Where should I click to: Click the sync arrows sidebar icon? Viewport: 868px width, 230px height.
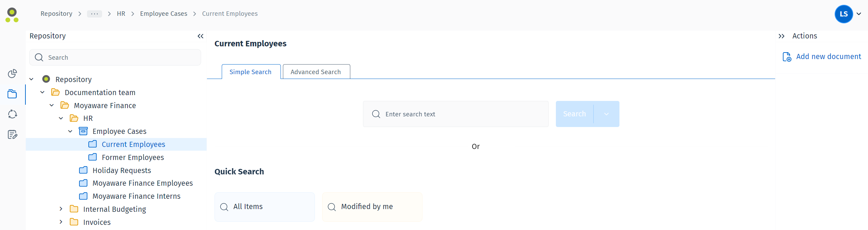[x=12, y=114]
